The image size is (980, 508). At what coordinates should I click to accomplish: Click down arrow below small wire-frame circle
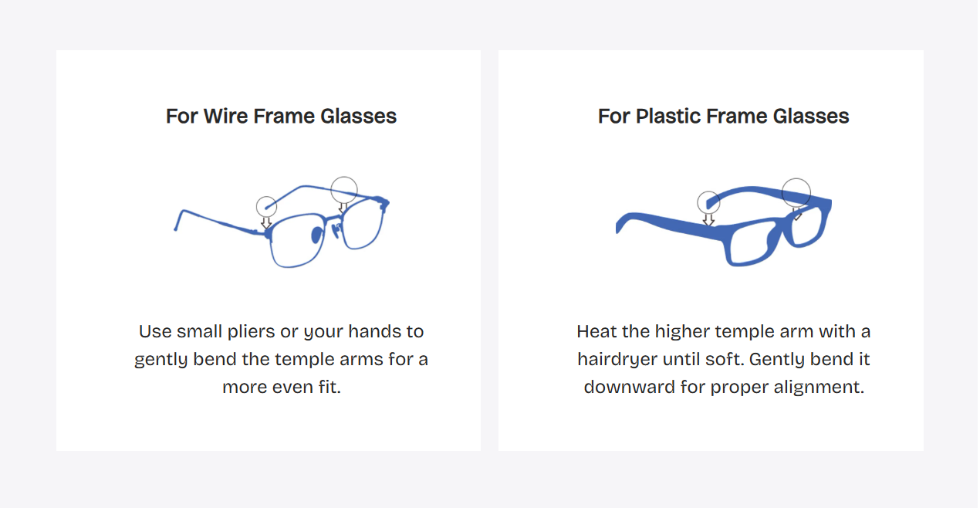pos(266,222)
